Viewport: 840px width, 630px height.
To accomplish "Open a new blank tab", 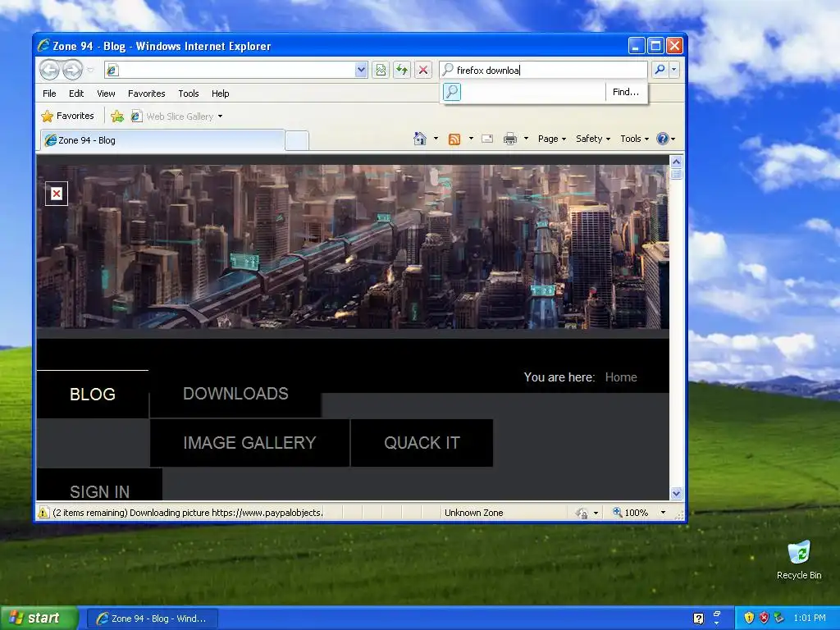I will pyautogui.click(x=297, y=141).
